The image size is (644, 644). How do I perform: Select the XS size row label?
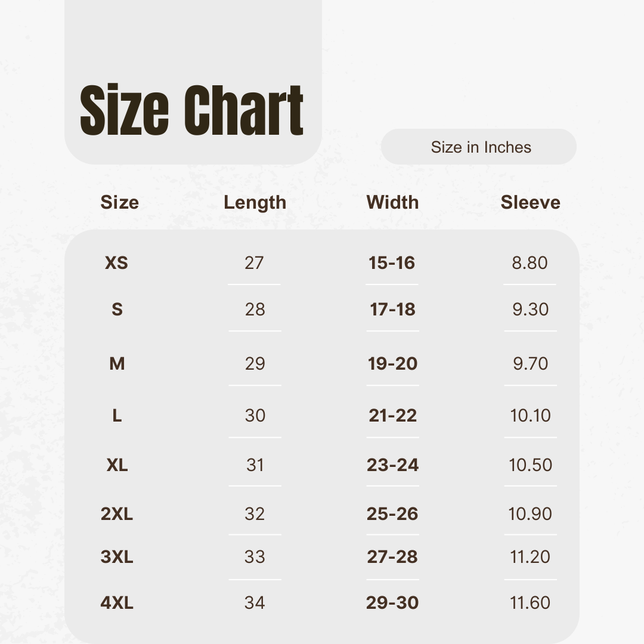click(x=117, y=263)
